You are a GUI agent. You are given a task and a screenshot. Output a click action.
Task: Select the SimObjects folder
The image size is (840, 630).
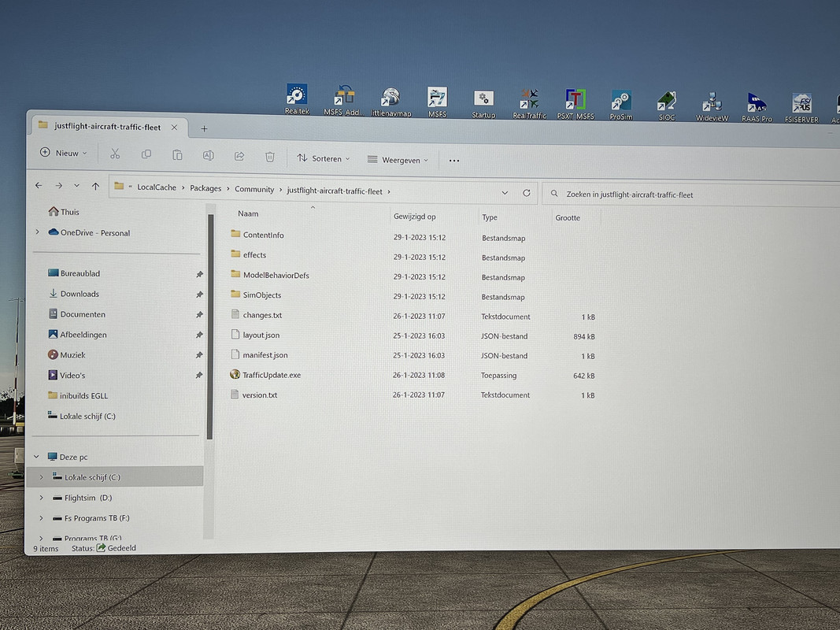coord(256,295)
